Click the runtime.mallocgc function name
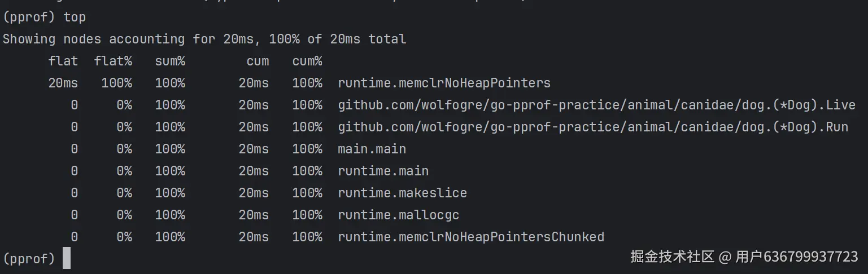The height and width of the screenshot is (274, 868). click(398, 215)
